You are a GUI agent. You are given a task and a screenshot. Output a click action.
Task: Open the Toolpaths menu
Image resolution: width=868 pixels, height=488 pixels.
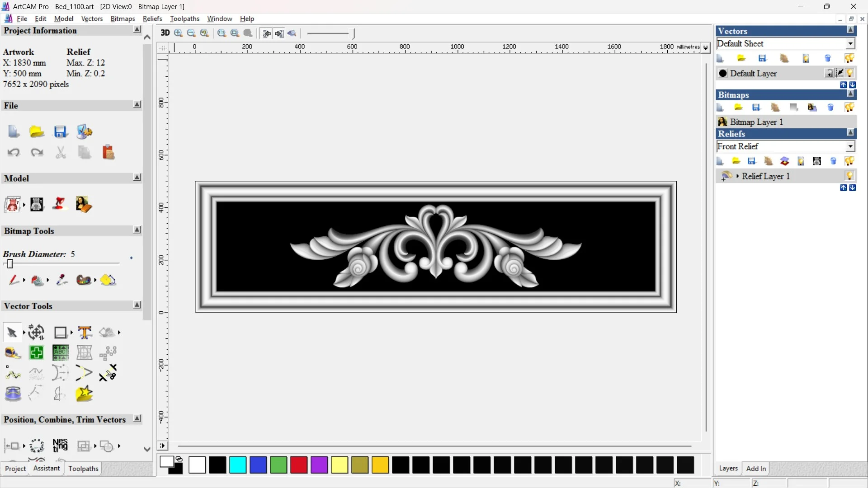(x=184, y=19)
